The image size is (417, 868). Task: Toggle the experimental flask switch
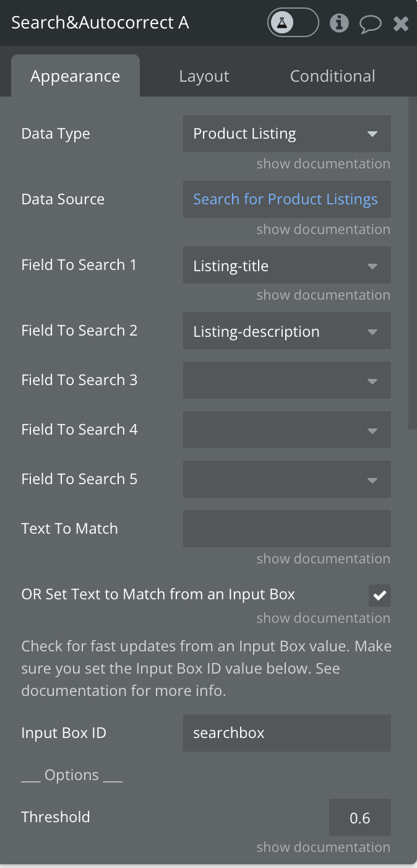293,24
